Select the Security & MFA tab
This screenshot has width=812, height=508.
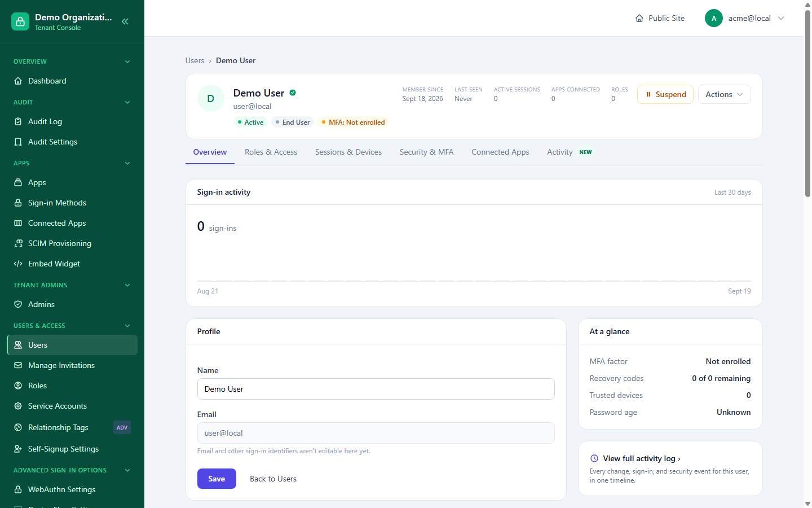click(x=426, y=152)
